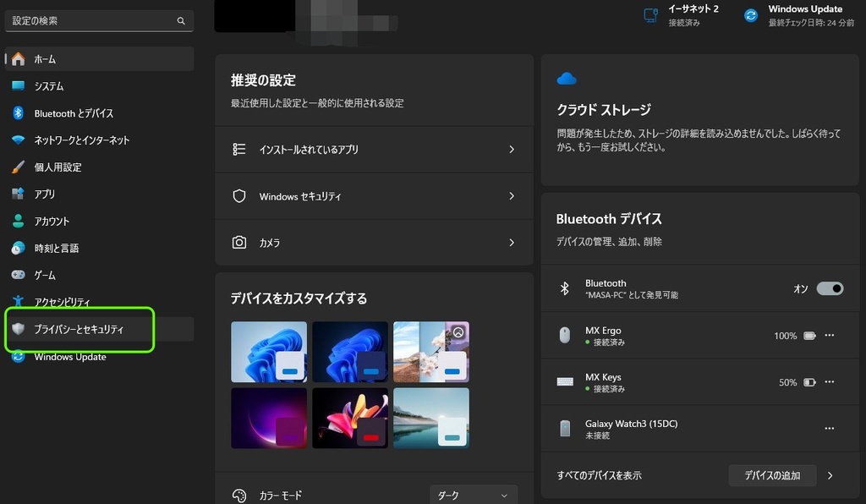Click the keyboard icon for MX Keys
The image size is (866, 504).
tap(564, 381)
